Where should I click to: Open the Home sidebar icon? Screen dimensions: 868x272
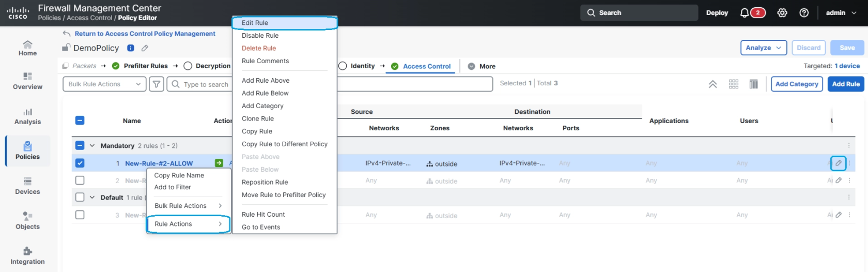click(x=27, y=48)
